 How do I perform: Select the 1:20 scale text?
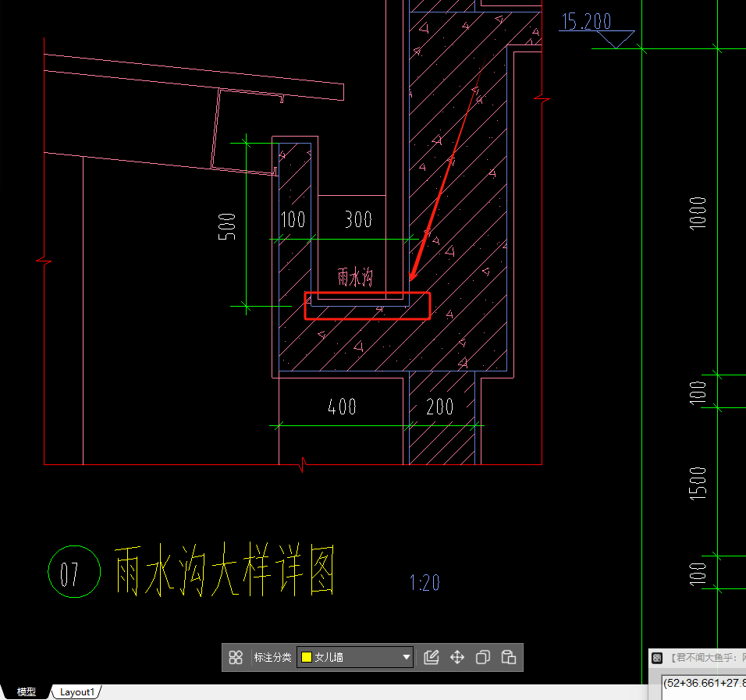(425, 583)
